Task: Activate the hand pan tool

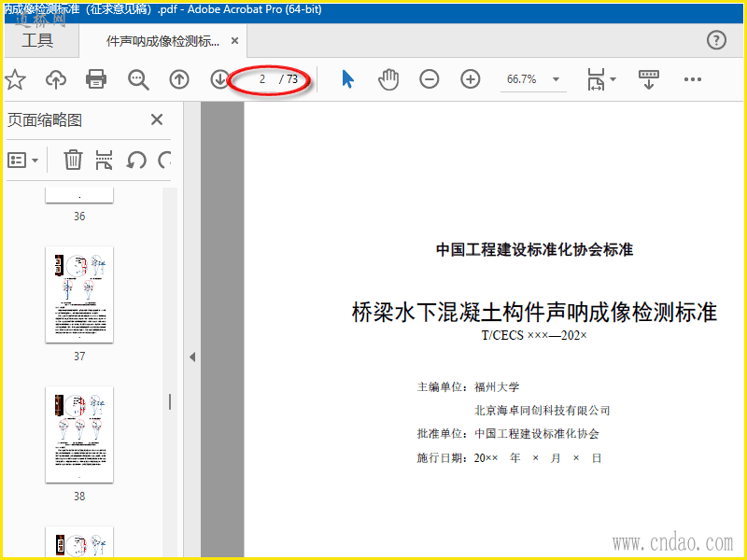Action: [x=388, y=79]
